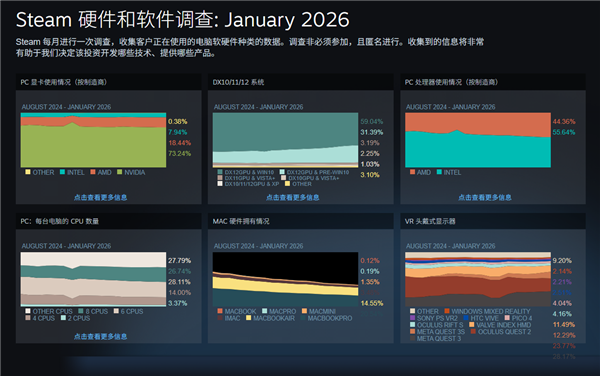The width and height of the screenshot is (600, 376).
Task: Click the DX10/11/12 系统 panel header
Action: pyautogui.click(x=300, y=82)
